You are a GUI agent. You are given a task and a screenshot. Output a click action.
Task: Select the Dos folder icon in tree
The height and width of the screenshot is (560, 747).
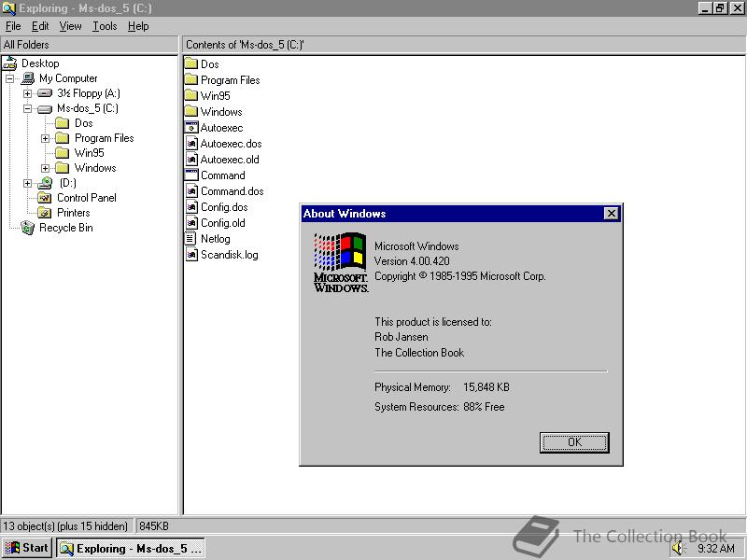[x=62, y=123]
